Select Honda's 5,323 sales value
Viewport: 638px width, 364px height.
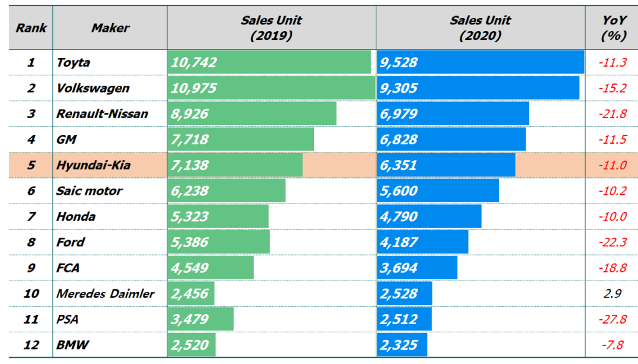[x=189, y=217]
